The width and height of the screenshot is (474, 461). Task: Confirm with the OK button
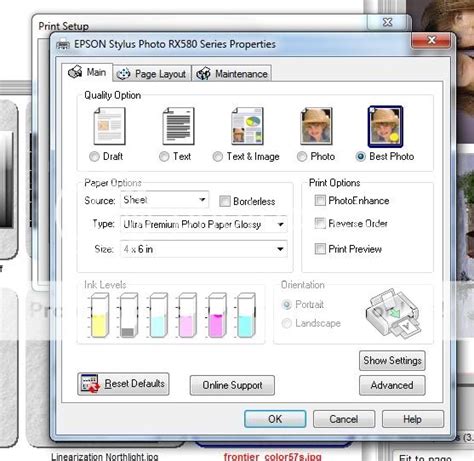point(275,419)
